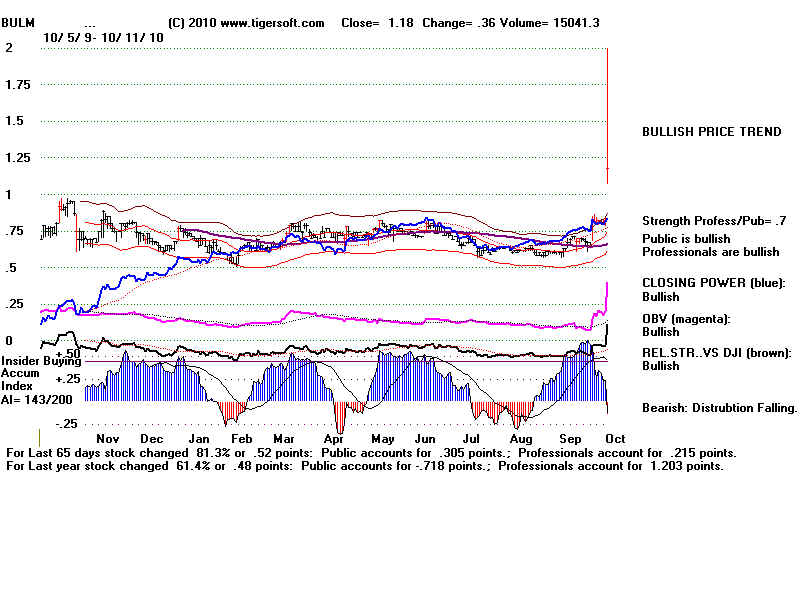Click the Apr month label

(x=334, y=439)
